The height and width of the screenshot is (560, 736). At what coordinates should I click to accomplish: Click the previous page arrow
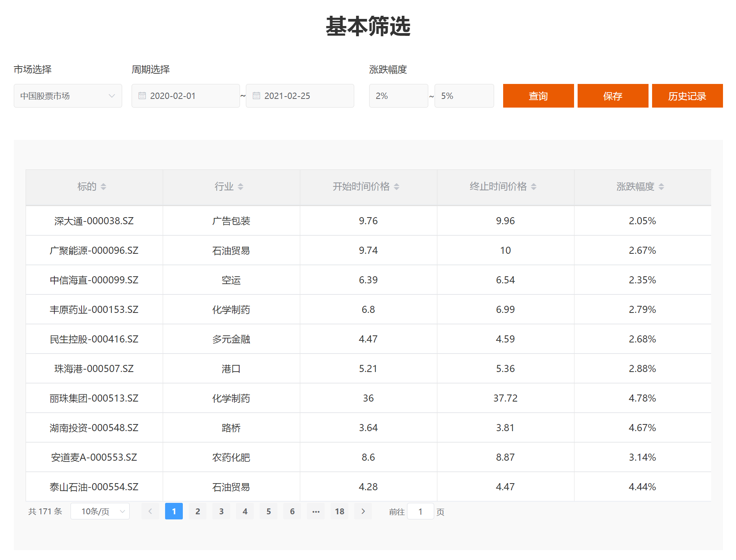pyautogui.click(x=150, y=511)
